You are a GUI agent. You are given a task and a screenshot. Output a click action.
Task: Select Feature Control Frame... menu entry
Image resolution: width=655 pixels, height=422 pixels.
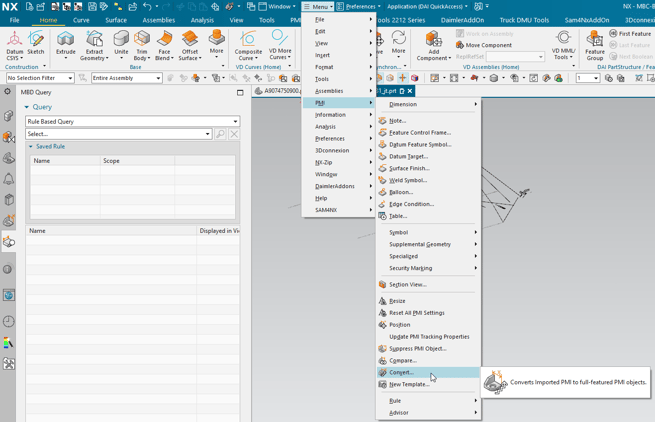pos(419,132)
